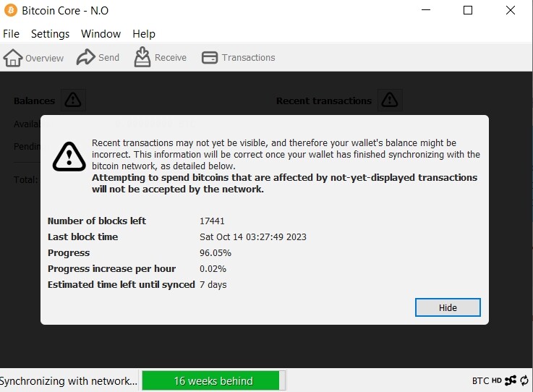Click the Balances warning triangle icon

(73, 100)
